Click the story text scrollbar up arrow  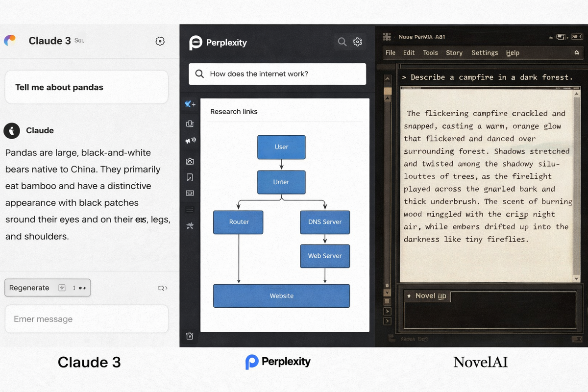point(577,93)
